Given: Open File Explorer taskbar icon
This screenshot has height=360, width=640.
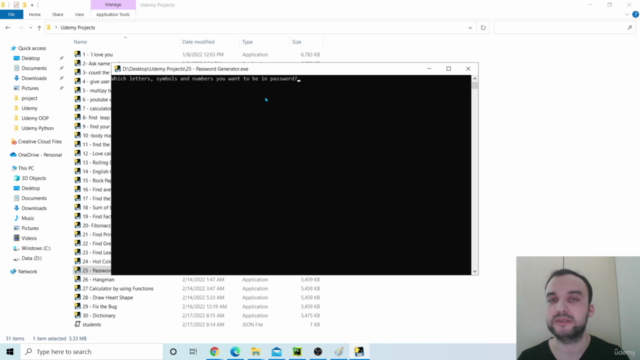Looking at the screenshot, I should click(256, 351).
